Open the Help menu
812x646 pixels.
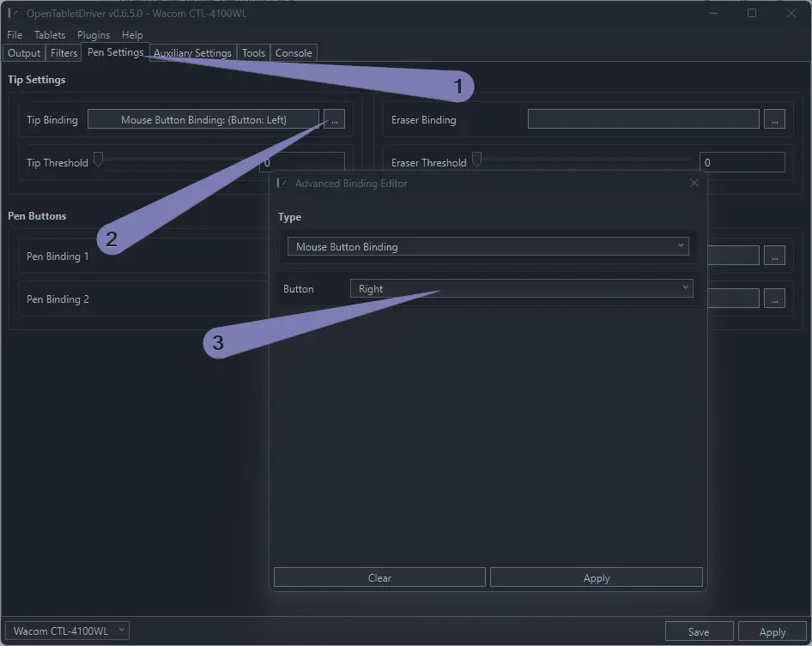point(132,35)
